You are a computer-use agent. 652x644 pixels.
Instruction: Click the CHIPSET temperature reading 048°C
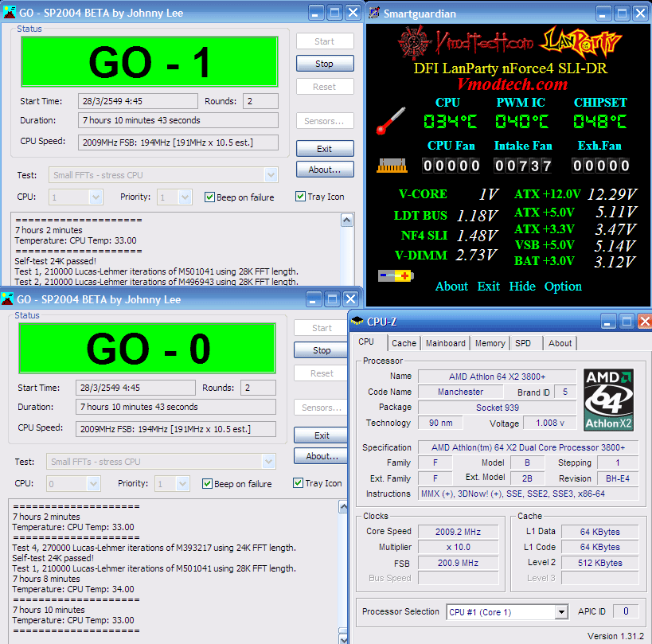click(x=600, y=122)
